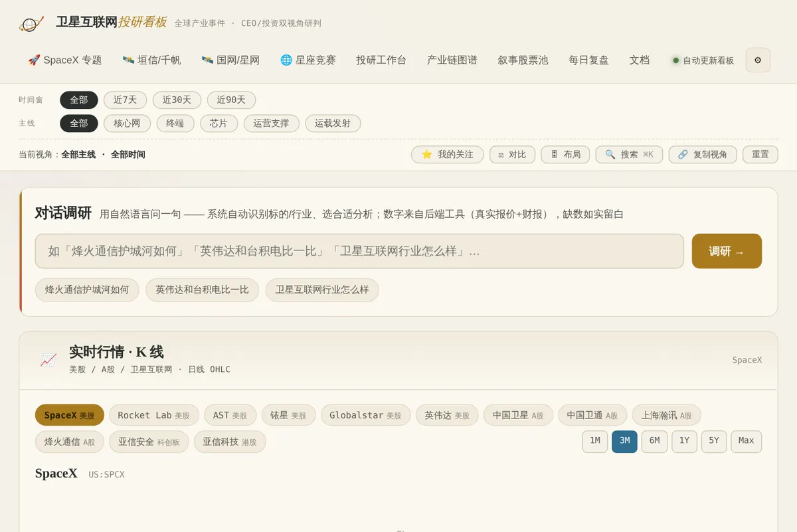This screenshot has height=532, width=797.
Task: Open 叙事股票池 tab
Action: click(x=523, y=60)
